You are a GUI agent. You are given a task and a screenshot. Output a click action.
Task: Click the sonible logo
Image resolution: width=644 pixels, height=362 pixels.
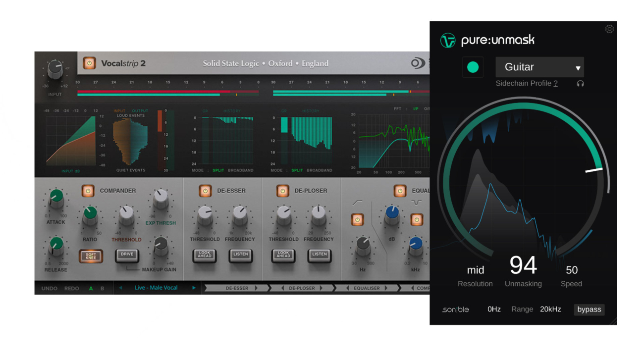tap(456, 310)
